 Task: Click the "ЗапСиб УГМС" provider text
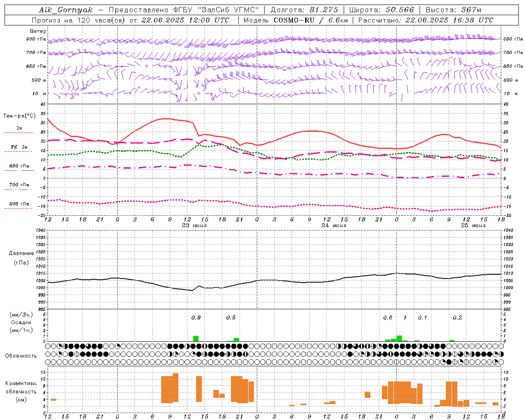228,10
